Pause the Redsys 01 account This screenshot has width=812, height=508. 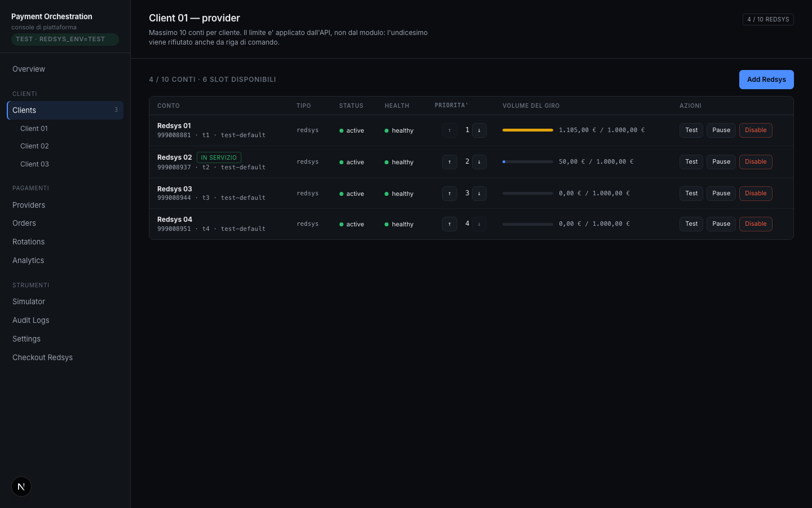click(721, 130)
